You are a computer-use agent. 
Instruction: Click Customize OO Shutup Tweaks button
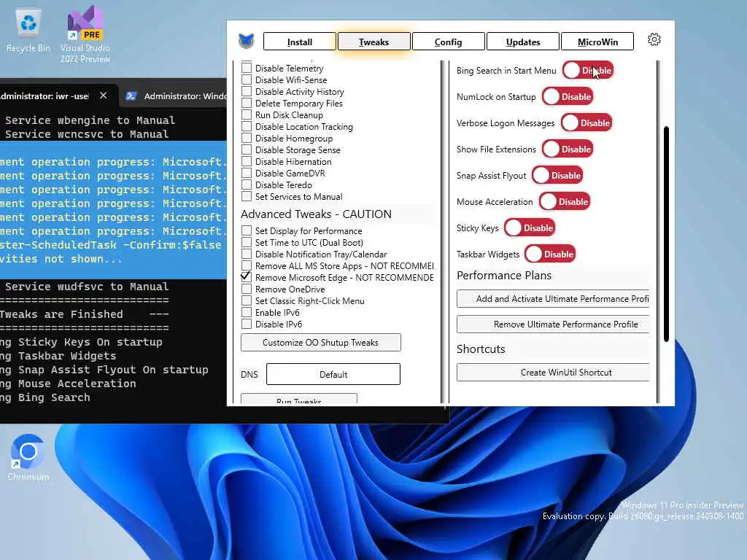[x=321, y=343]
